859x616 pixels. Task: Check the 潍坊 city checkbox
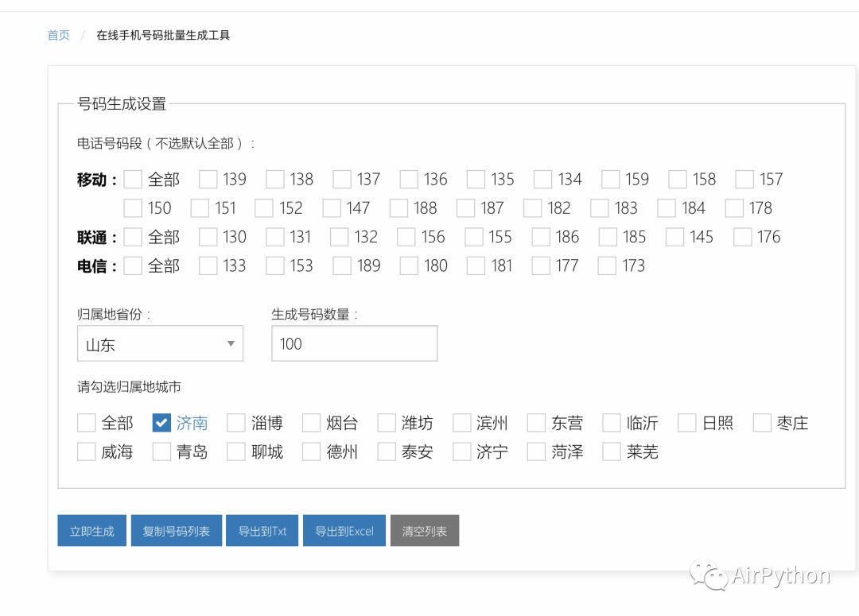point(387,423)
